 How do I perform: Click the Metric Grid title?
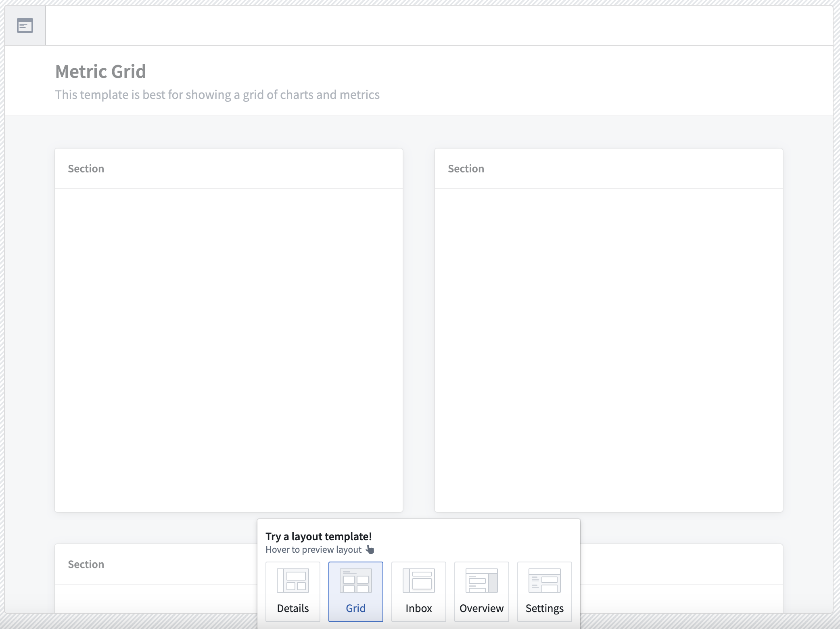[100, 71]
